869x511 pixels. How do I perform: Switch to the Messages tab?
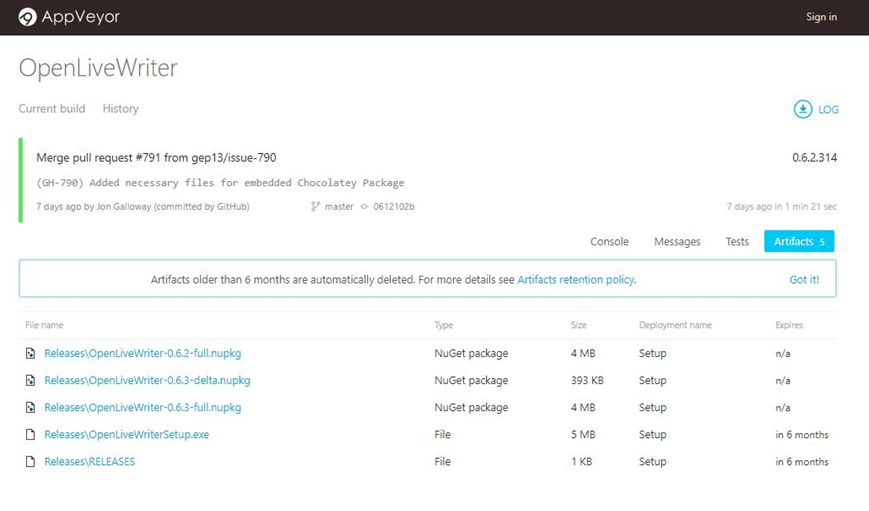pos(677,241)
